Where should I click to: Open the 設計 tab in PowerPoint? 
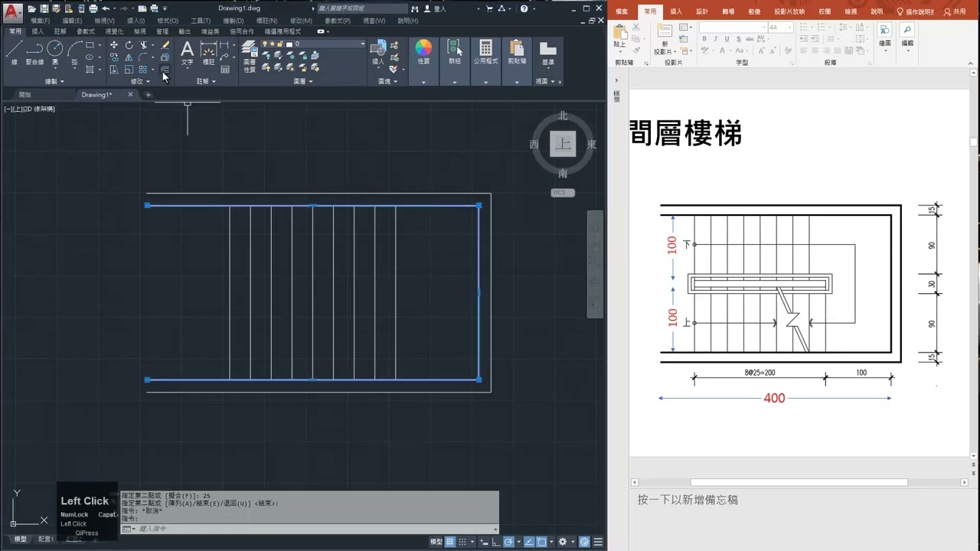[x=702, y=12]
